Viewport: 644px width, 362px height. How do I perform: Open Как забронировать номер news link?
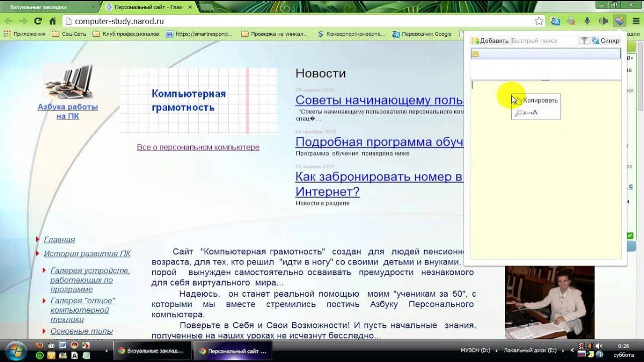coord(379,184)
